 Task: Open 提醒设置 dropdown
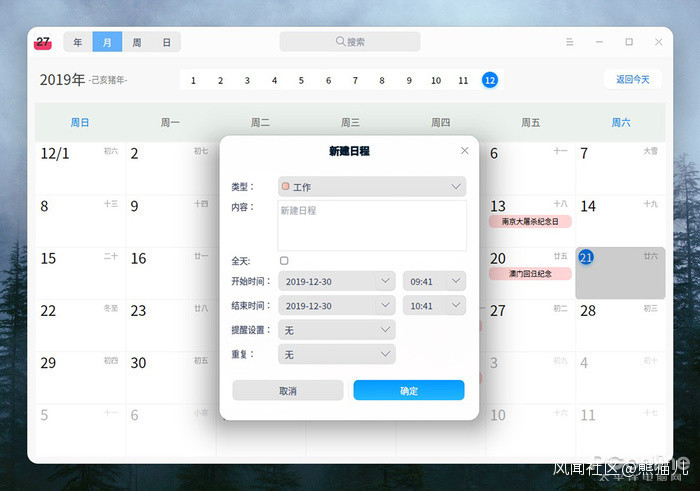337,330
